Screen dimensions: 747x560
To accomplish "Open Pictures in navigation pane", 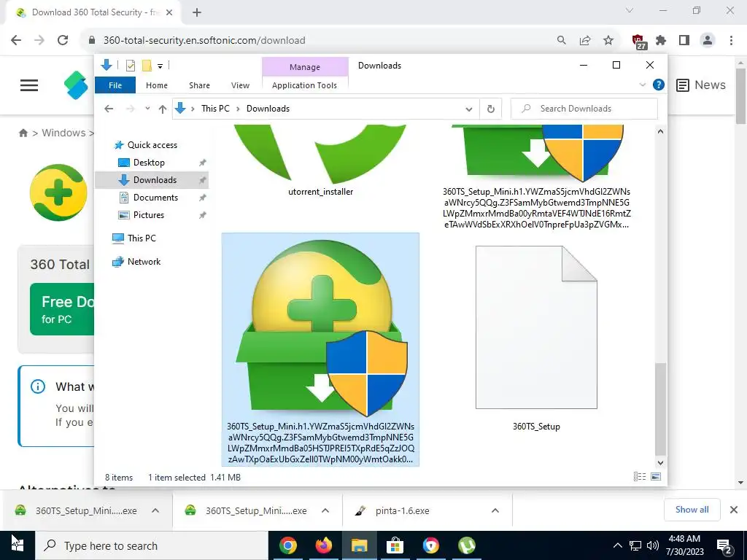I will coord(148,215).
